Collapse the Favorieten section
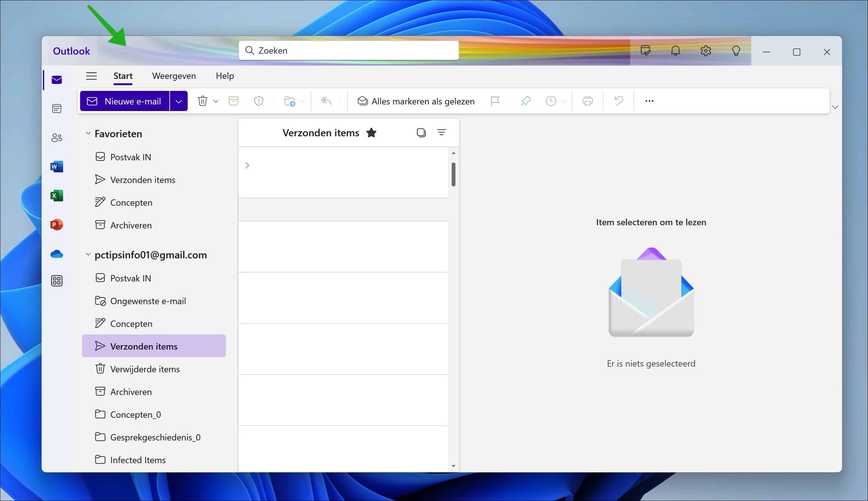The height and width of the screenshot is (501, 868). pos(88,133)
